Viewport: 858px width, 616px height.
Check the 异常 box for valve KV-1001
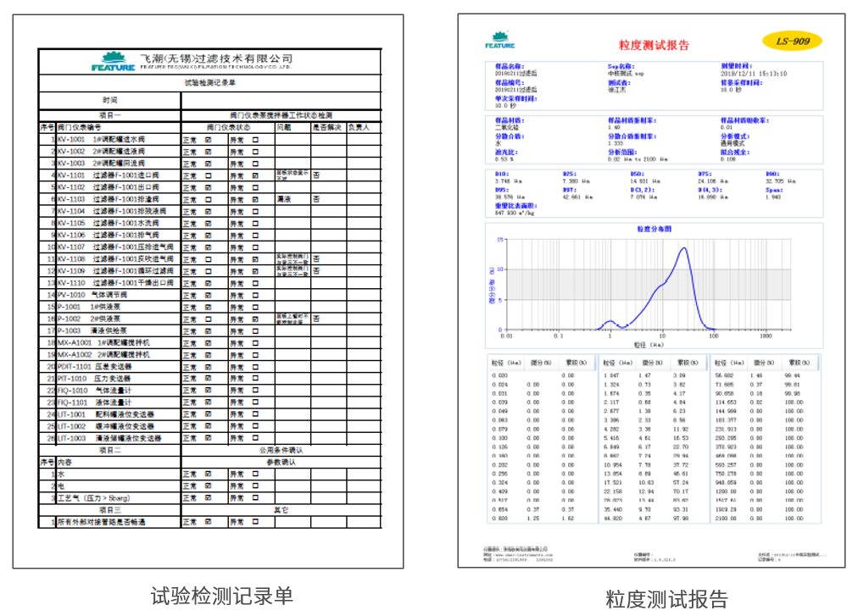254,139
